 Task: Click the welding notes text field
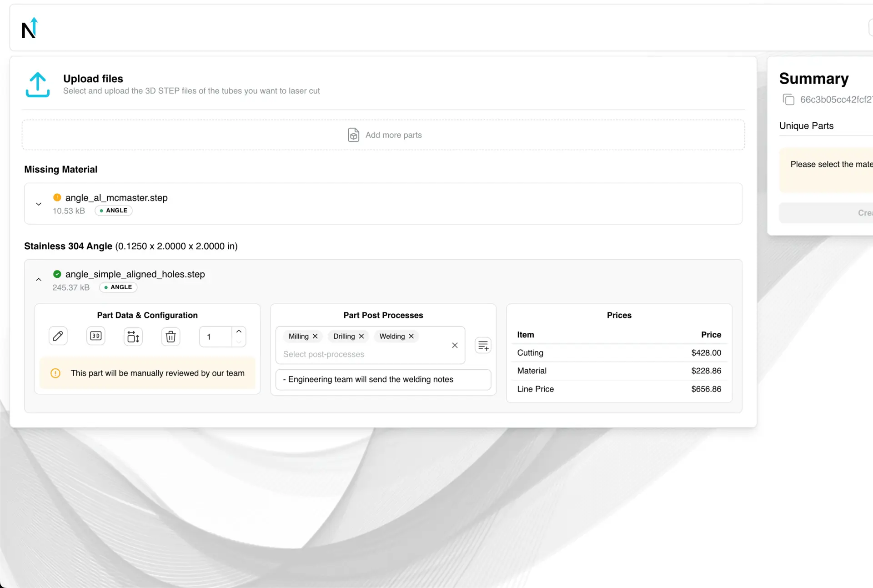click(383, 379)
